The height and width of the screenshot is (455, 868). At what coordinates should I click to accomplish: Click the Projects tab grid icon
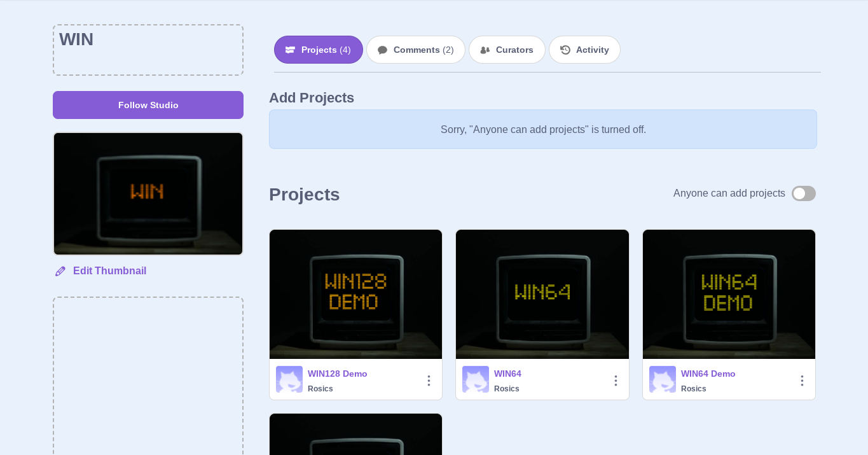coord(291,49)
